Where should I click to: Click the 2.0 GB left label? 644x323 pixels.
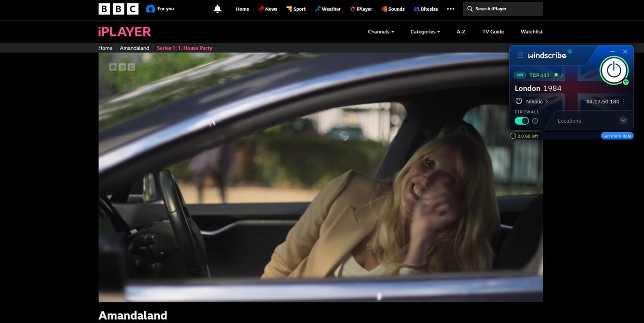528,136
